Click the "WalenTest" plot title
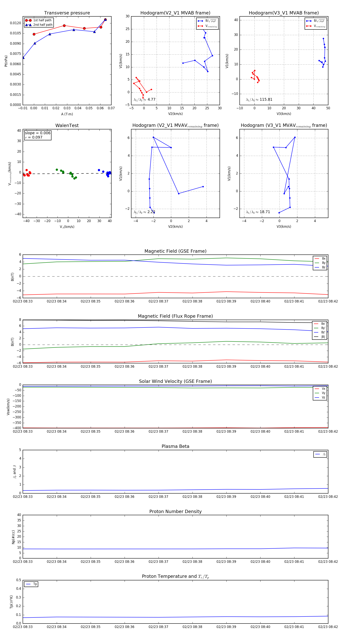The image size is (351, 644). pos(67,125)
